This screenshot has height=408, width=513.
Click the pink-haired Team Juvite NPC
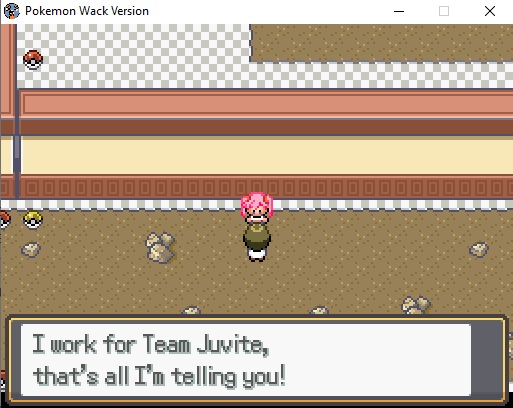point(257,208)
